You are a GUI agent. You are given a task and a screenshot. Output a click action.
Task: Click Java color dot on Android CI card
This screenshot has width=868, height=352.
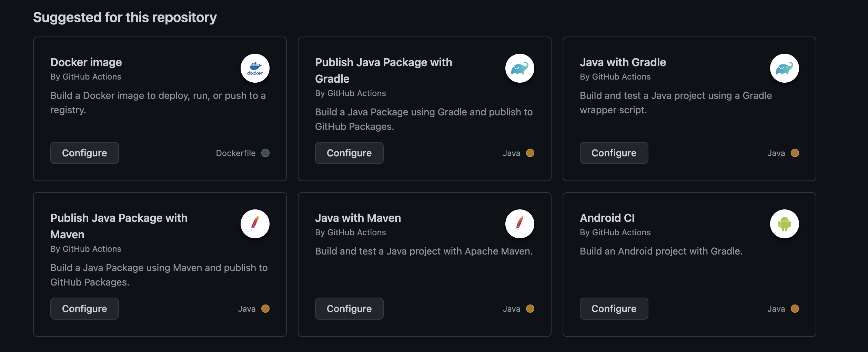pos(795,309)
